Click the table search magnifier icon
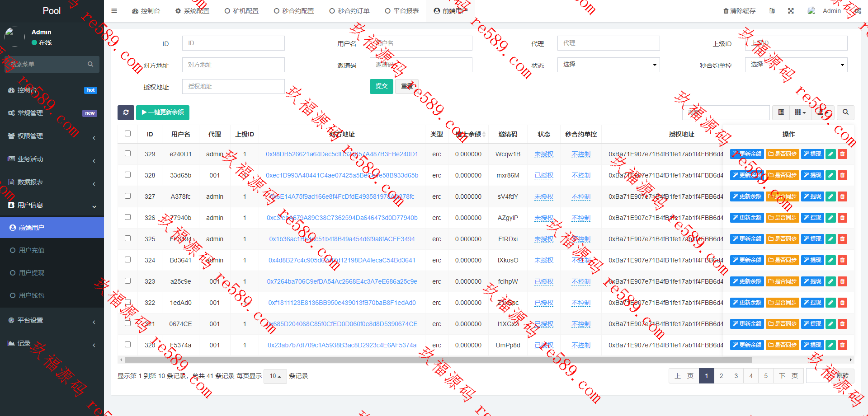Image resolution: width=868 pixels, height=416 pixels. 845,112
